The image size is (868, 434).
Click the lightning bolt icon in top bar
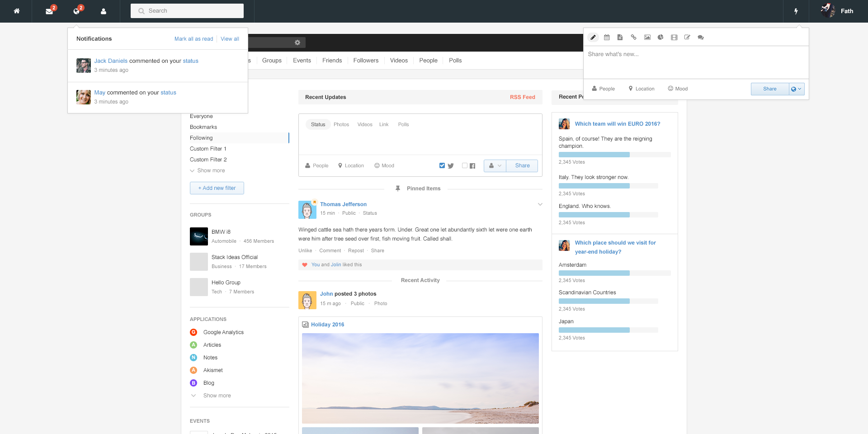coord(796,11)
